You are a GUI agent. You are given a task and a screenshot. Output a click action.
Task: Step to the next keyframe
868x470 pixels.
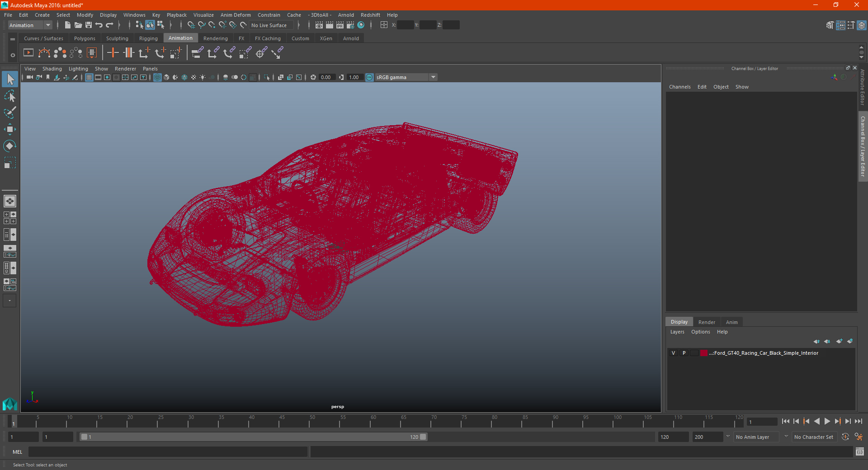[x=837, y=421]
